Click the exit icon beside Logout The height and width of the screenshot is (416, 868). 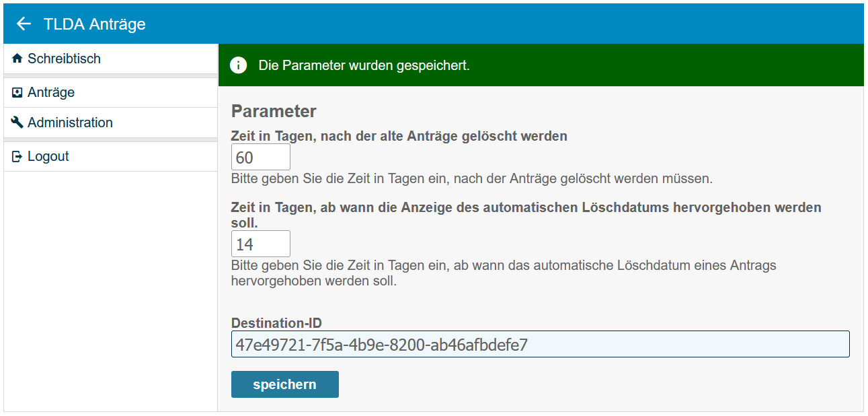pos(17,157)
